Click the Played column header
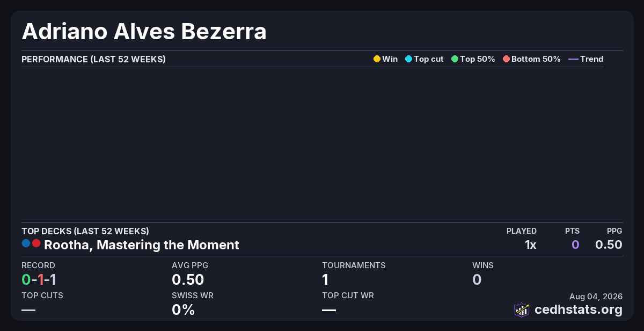Viewport: 644px width, 331px height. (522, 231)
